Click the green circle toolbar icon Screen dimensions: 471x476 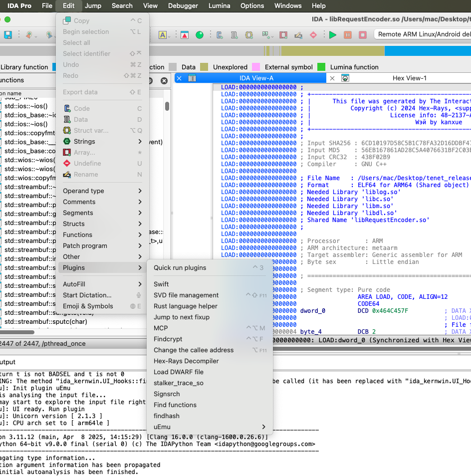tap(200, 35)
